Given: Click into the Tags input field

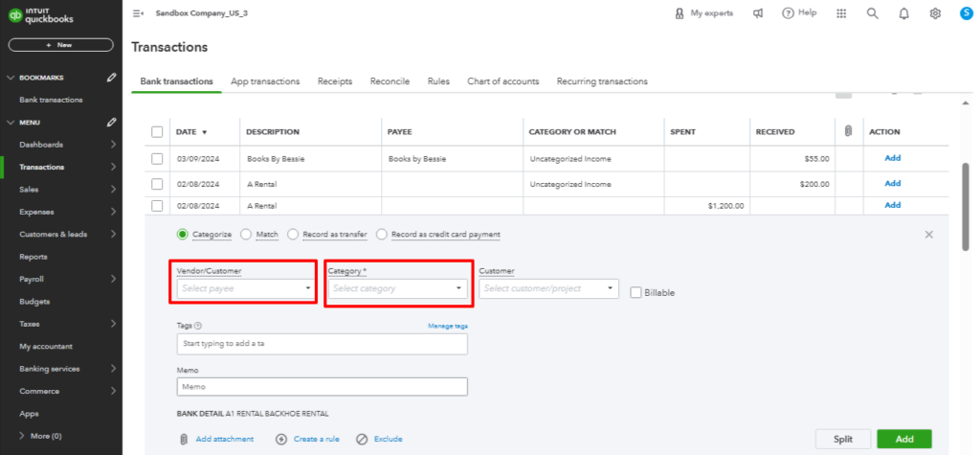Looking at the screenshot, I should [322, 344].
